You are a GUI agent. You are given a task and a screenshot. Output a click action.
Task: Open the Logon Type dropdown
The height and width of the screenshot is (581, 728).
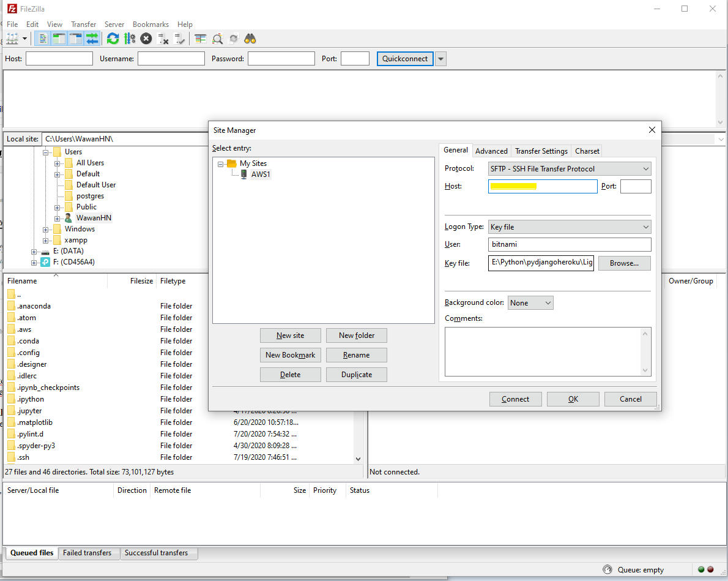pyautogui.click(x=570, y=227)
